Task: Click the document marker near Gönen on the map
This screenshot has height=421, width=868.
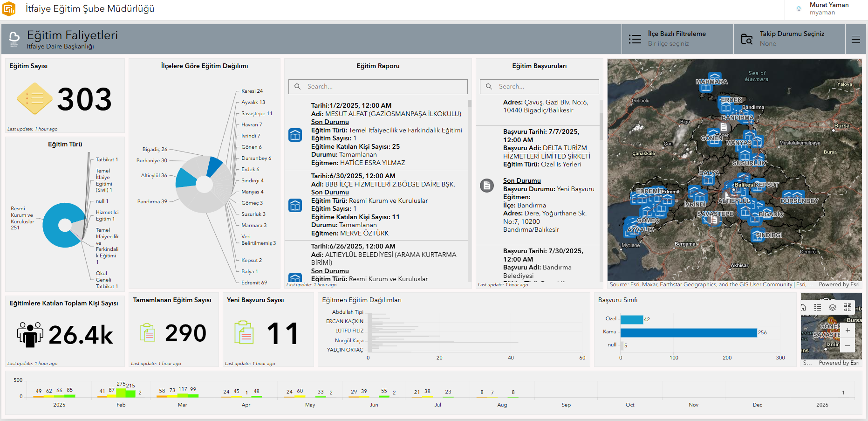Action: tap(724, 127)
